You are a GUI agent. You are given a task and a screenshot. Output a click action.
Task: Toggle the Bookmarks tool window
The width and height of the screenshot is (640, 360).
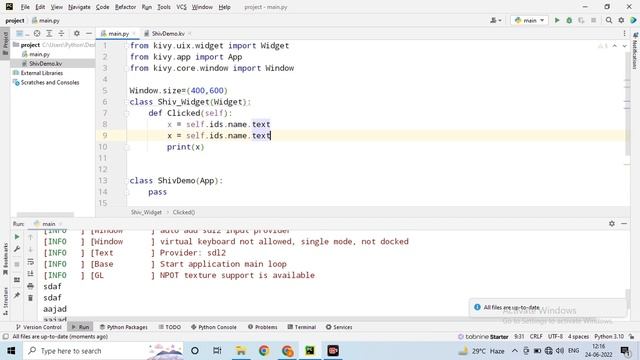(x=5, y=260)
